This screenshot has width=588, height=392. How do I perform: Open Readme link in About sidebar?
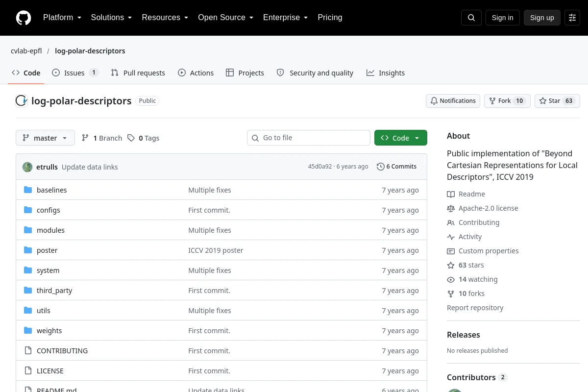tap(466, 194)
